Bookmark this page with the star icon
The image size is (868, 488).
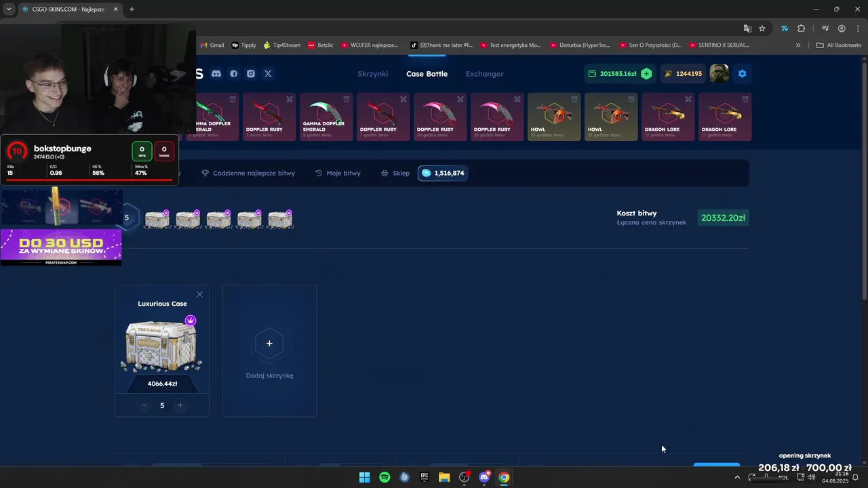point(762,28)
